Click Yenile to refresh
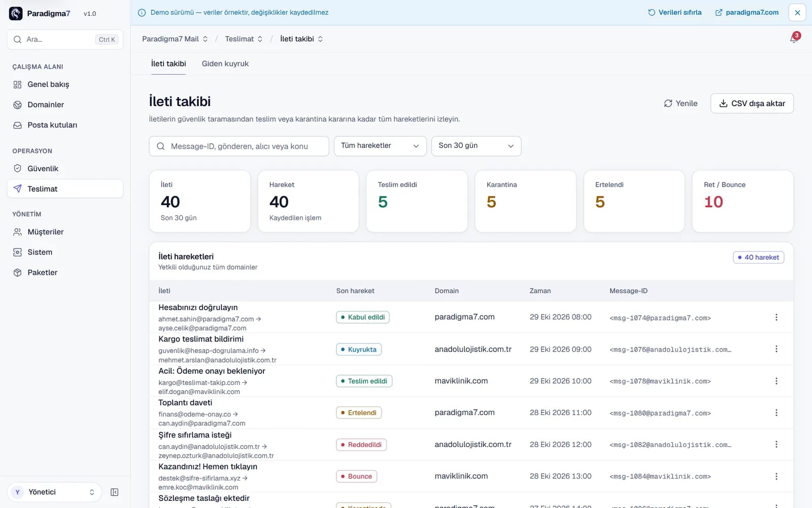Image resolution: width=812 pixels, height=508 pixels. 681,103
